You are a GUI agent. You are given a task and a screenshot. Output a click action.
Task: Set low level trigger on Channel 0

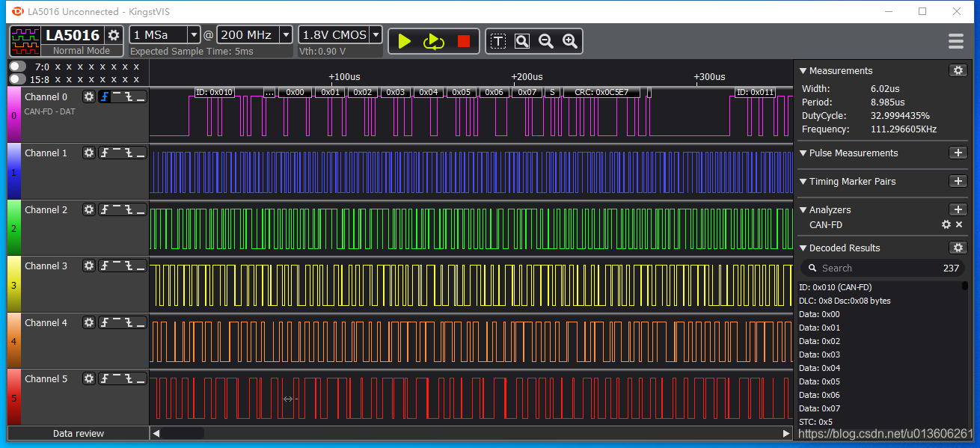coord(141,96)
